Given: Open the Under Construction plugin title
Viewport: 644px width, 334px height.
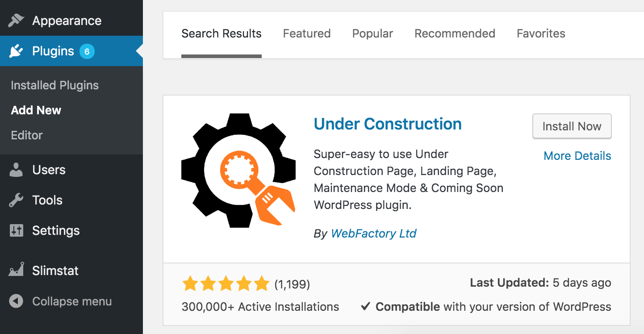Looking at the screenshot, I should (388, 124).
